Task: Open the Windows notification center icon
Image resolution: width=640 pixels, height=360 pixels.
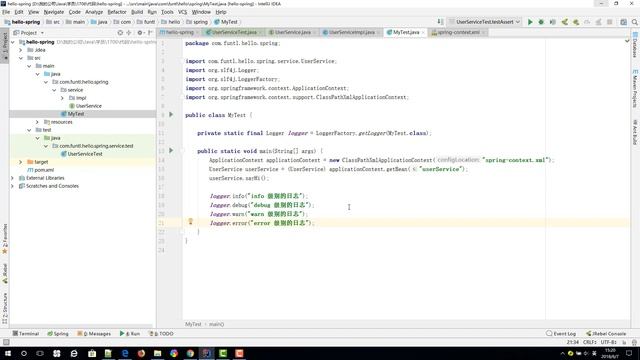Action: [629, 353]
